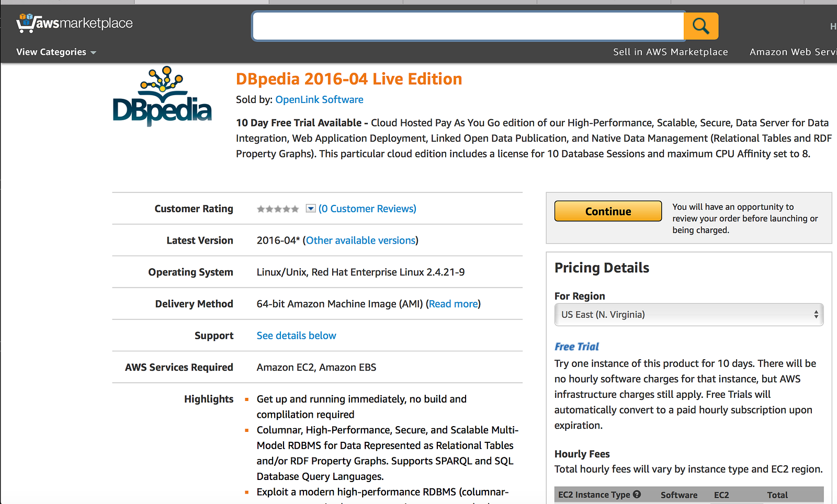The width and height of the screenshot is (837, 504).
Task: Click the DBpedia 2016-04 Live Edition title
Action: tap(349, 79)
